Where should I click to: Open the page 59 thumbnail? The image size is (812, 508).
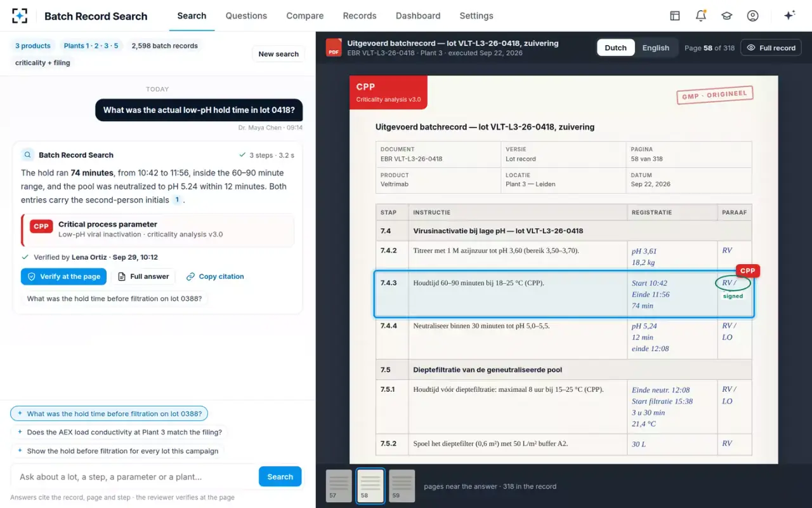coord(402,486)
